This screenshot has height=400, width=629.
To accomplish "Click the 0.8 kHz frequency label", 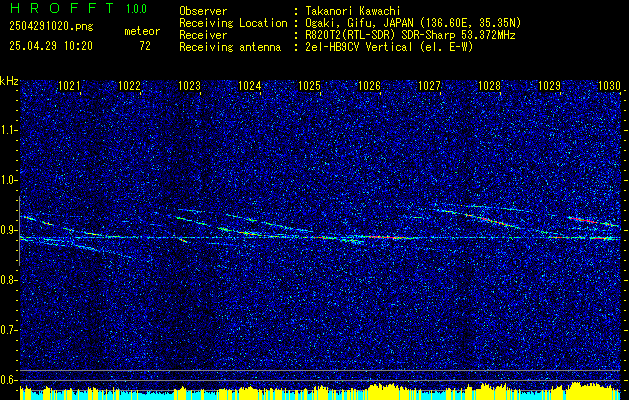I will tap(8, 280).
